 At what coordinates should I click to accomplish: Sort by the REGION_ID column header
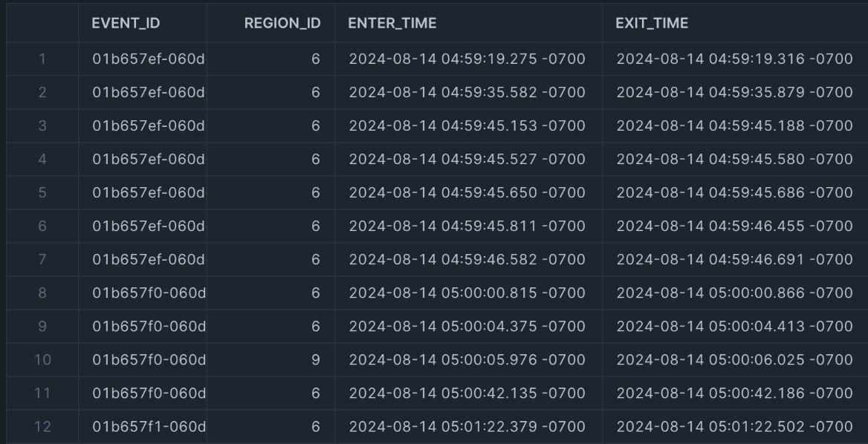(x=282, y=23)
